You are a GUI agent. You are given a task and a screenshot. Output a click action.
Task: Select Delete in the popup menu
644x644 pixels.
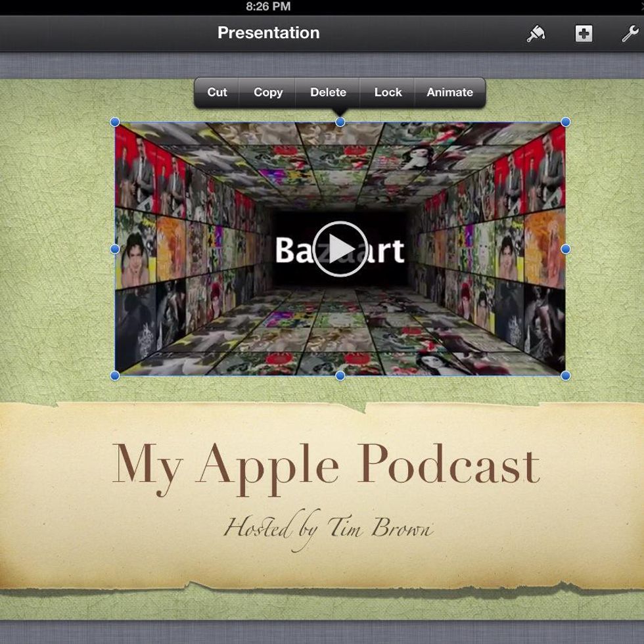click(x=328, y=93)
